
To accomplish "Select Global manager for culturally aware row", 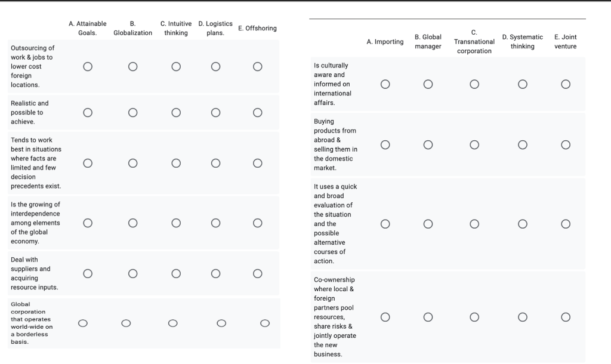I will pyautogui.click(x=428, y=84).
